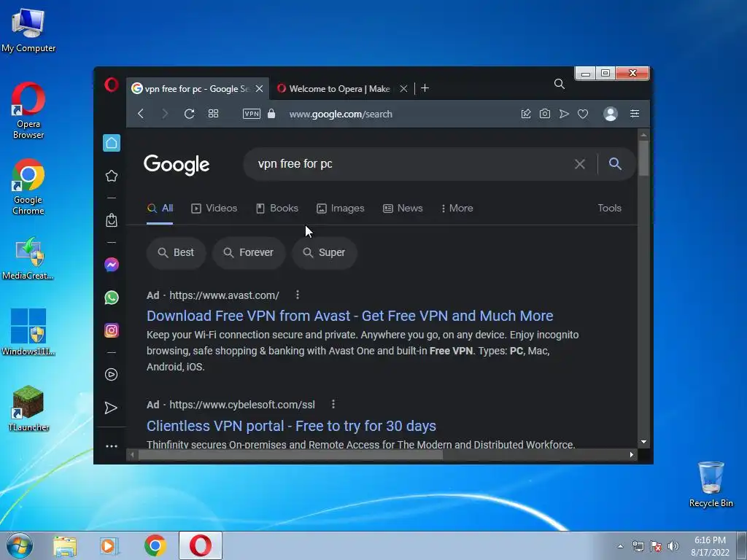Switch to Books results

[x=277, y=208]
